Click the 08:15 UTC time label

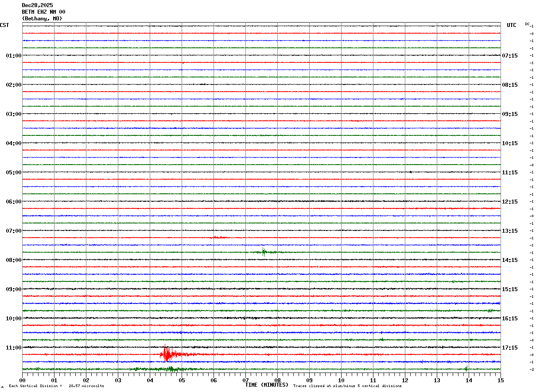click(x=510, y=85)
